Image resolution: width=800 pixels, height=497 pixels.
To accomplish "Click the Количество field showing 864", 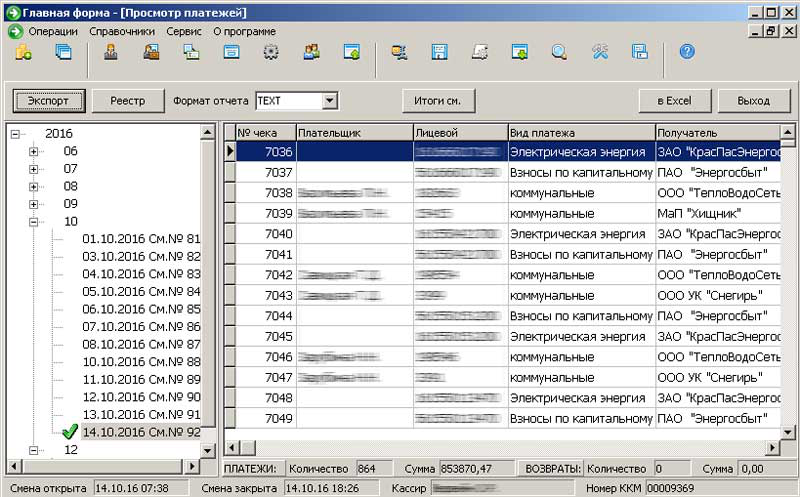I will pos(374,468).
